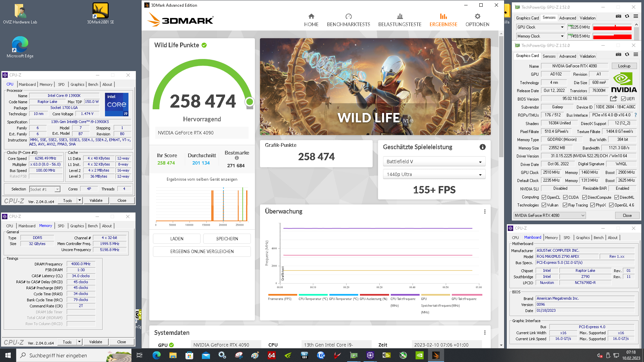This screenshot has height=362, width=644.
Task: Open the Memory Clock sensor dropdown in GPU-Z
Action: click(541, 36)
